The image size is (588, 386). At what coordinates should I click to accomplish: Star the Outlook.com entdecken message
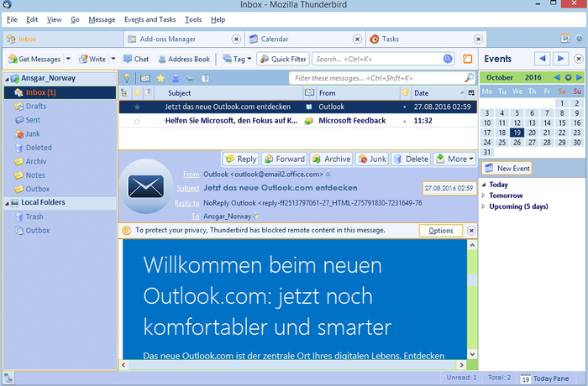click(x=137, y=107)
